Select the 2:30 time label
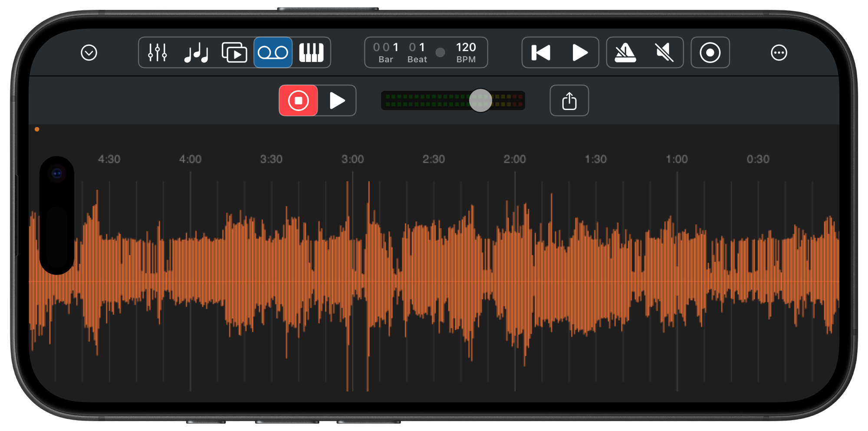 coord(434,159)
